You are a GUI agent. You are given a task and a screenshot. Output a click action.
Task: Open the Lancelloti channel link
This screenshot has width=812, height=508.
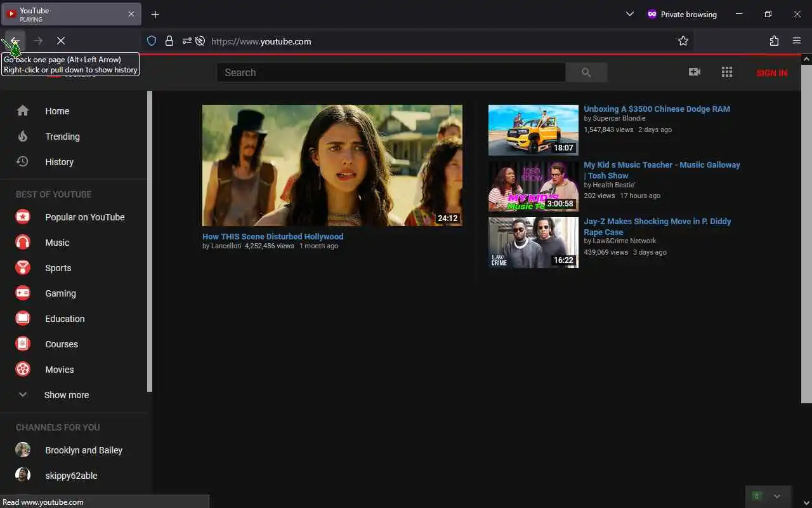pos(226,246)
